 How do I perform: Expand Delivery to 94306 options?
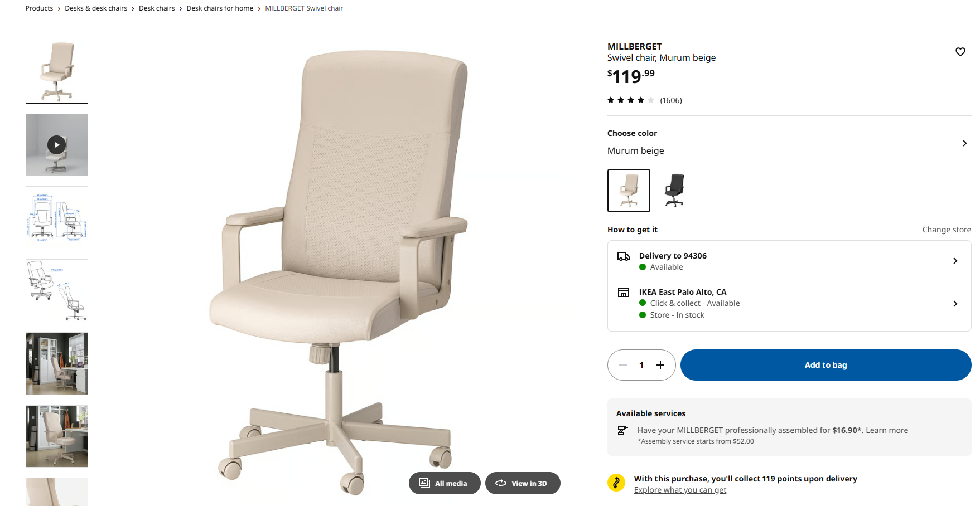(x=789, y=261)
